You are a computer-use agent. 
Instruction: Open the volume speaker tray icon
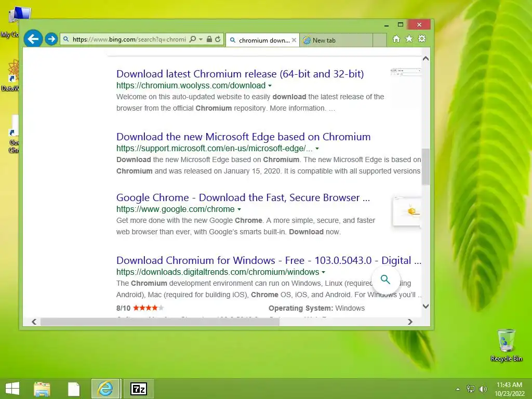pyautogui.click(x=483, y=389)
